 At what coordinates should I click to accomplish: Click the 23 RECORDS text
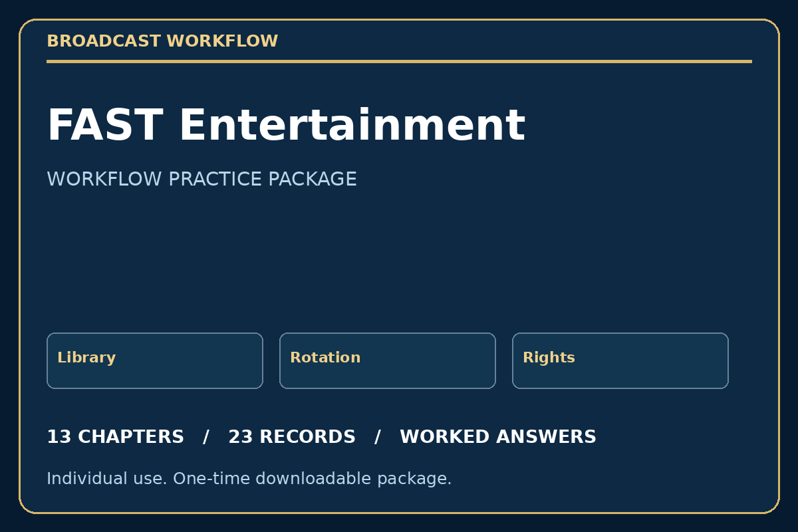[292, 438]
